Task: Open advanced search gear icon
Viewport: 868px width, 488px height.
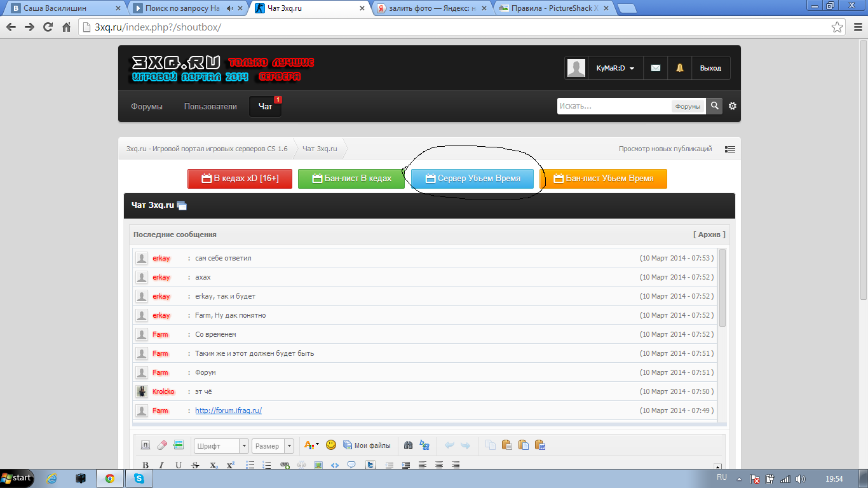Action: [733, 106]
